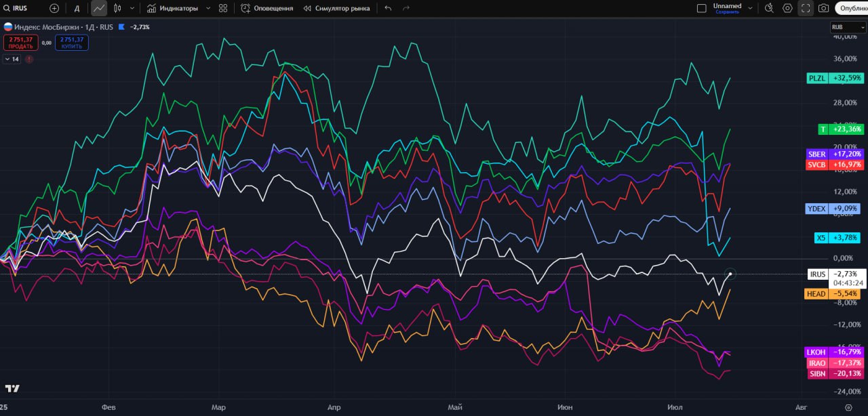Select the LKOH −16,79% price label
The height and width of the screenshot is (416, 868).
[x=833, y=352]
